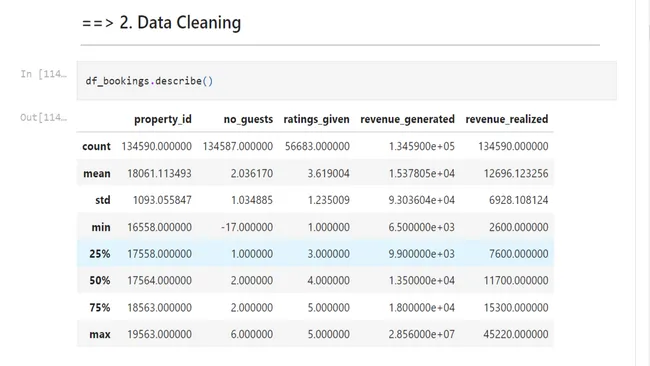
Task: Click the property_id column header
Action: pyautogui.click(x=162, y=119)
